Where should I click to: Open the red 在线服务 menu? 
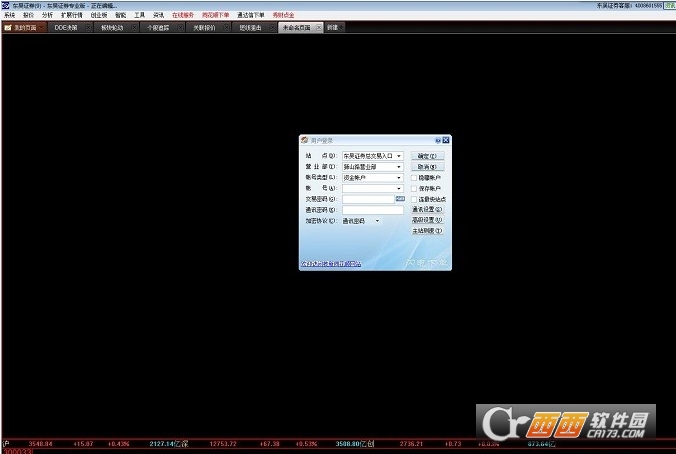(x=183, y=15)
